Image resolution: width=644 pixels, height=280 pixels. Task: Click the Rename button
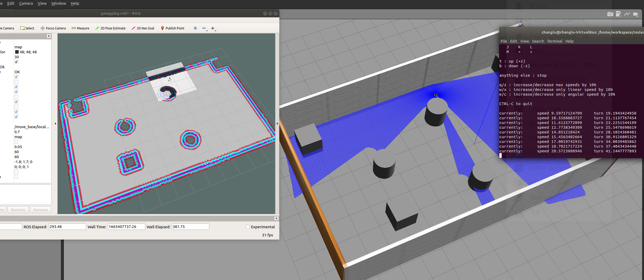tap(41, 210)
